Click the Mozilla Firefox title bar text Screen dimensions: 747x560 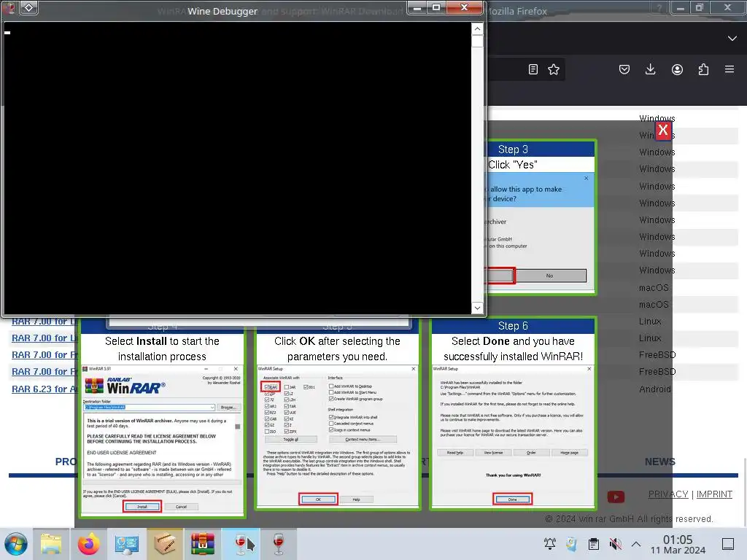click(x=516, y=11)
